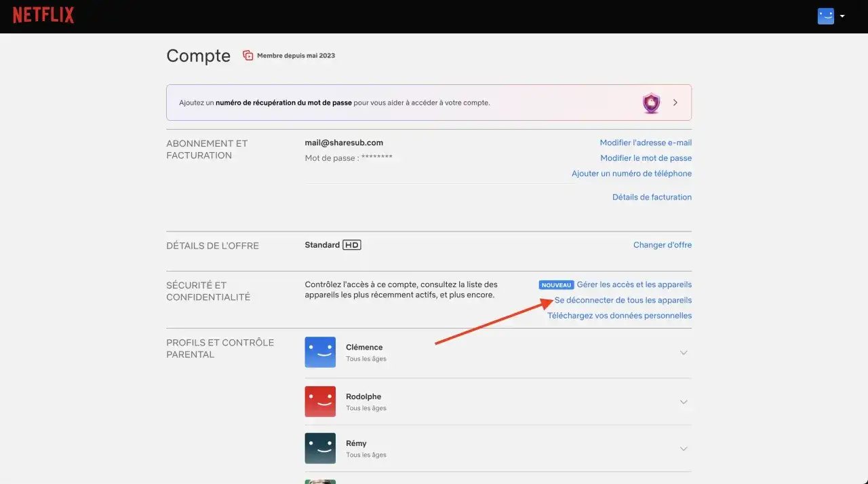Click the Netflix logo
This screenshot has width=868, height=484.
point(43,16)
